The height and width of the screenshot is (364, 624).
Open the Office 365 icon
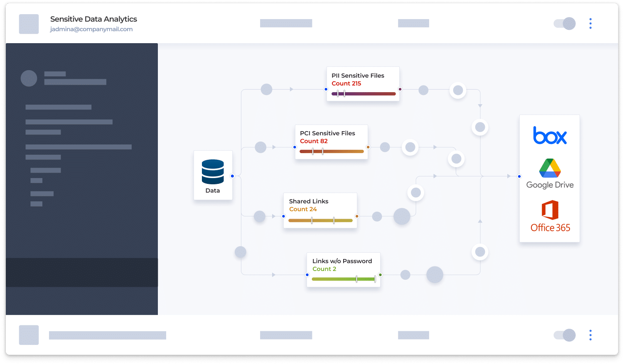click(x=549, y=215)
